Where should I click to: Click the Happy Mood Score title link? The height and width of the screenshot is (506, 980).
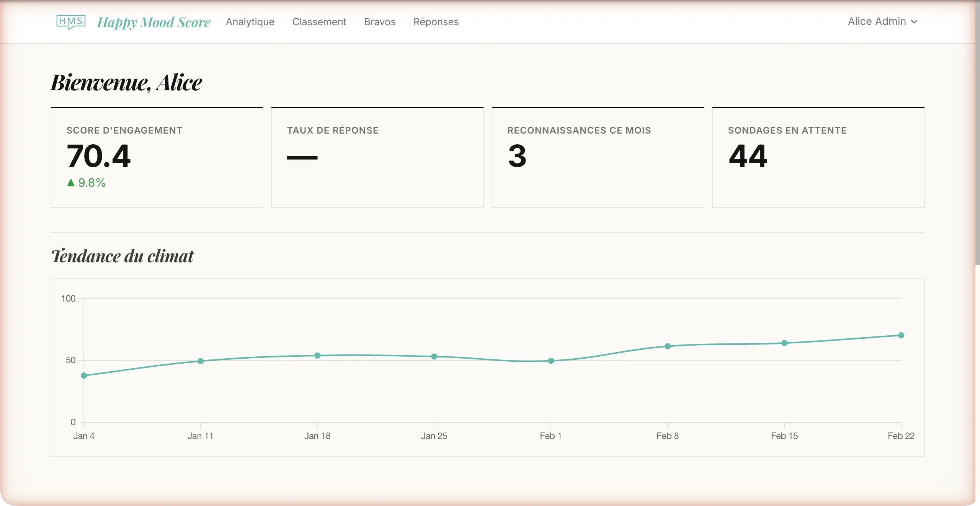154,22
